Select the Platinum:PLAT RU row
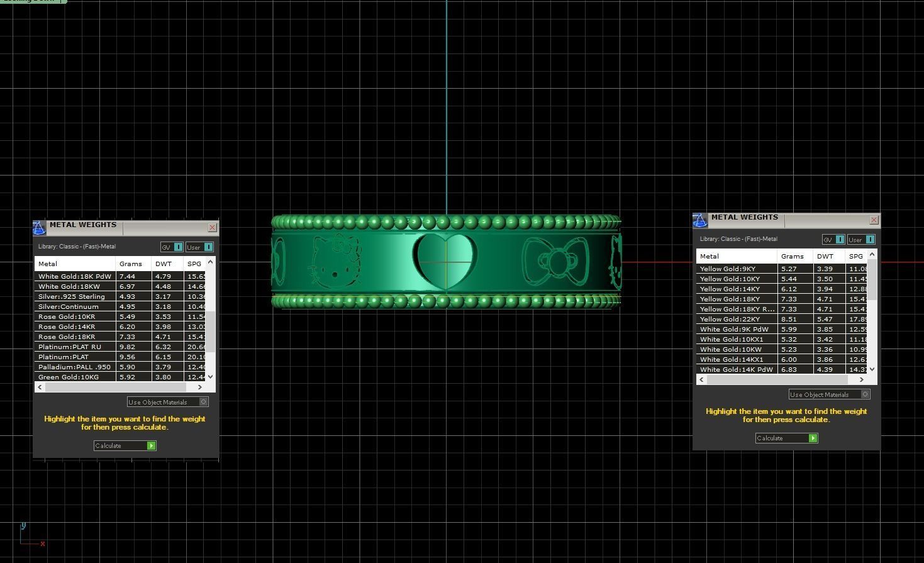This screenshot has width=924, height=563. [x=120, y=347]
